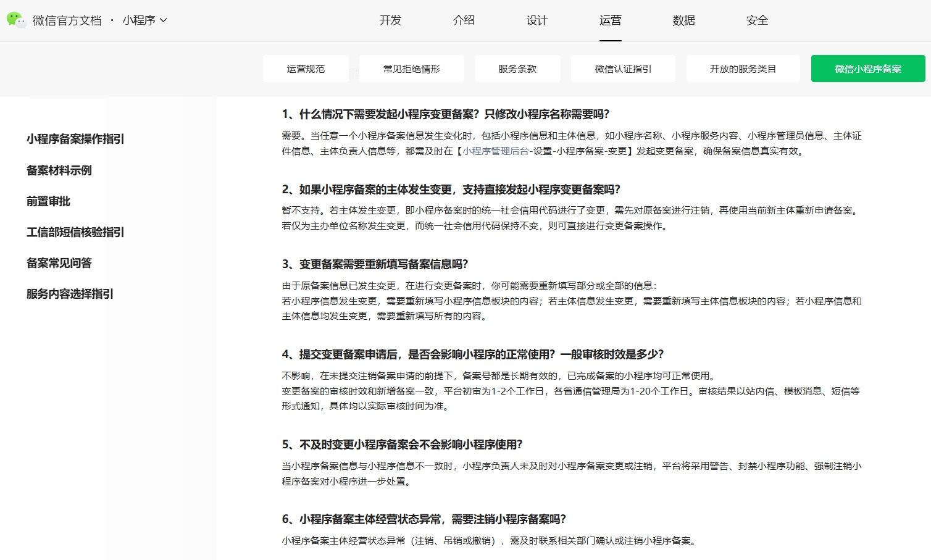Click heading 6、小程序备案主体经营状态异常

tap(424, 519)
